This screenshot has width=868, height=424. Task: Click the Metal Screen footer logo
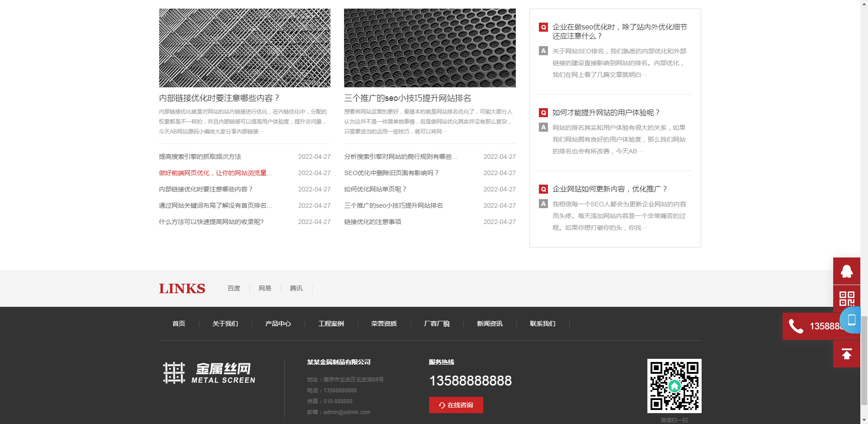click(209, 373)
